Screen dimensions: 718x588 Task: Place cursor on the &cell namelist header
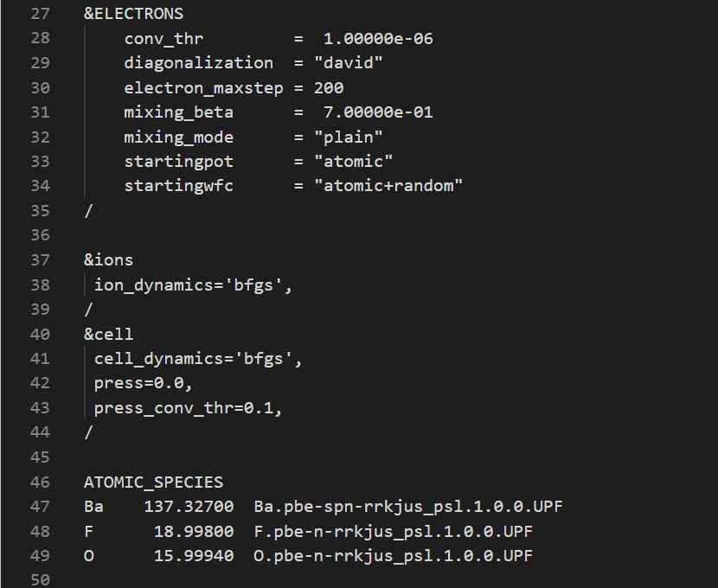(x=108, y=335)
